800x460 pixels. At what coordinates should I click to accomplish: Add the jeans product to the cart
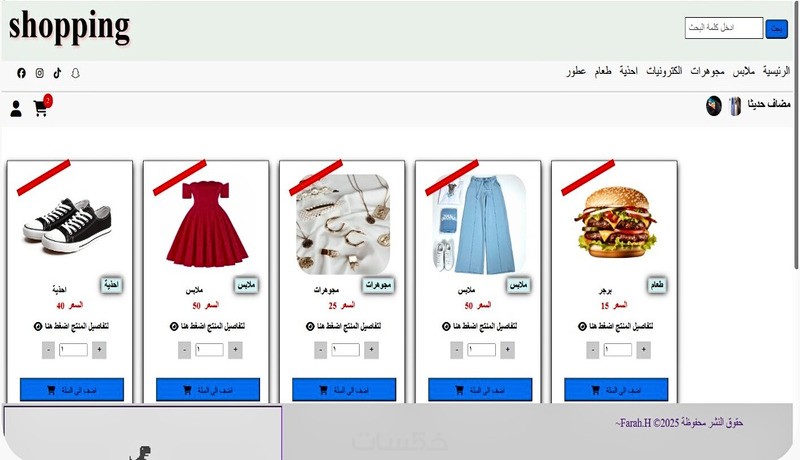pyautogui.click(x=480, y=390)
